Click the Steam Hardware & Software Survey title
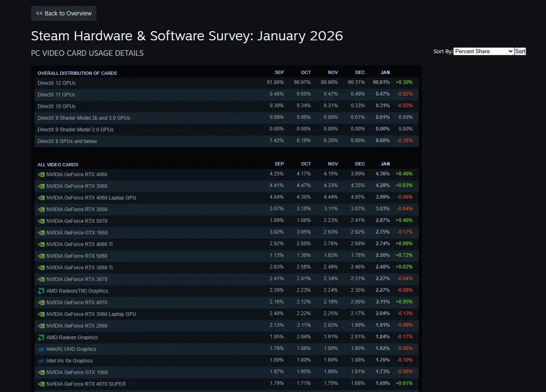Viewport: 546px width, 392px height. [187, 36]
